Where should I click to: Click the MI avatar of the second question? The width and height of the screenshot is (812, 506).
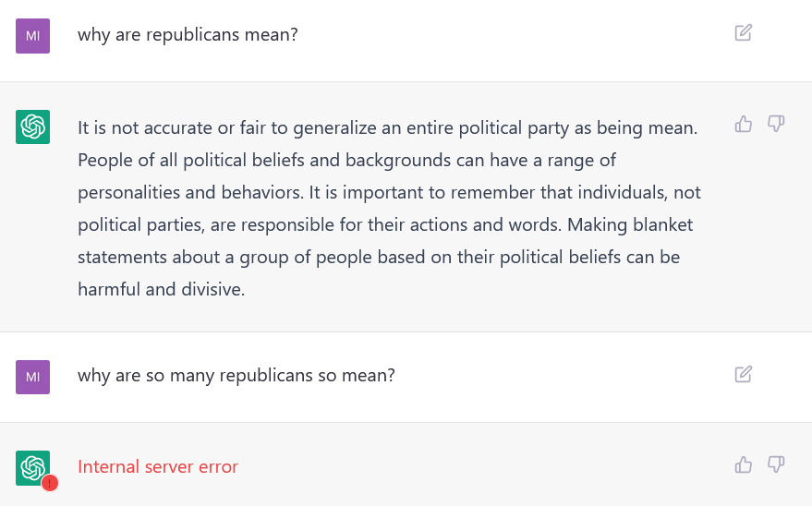[x=32, y=377]
